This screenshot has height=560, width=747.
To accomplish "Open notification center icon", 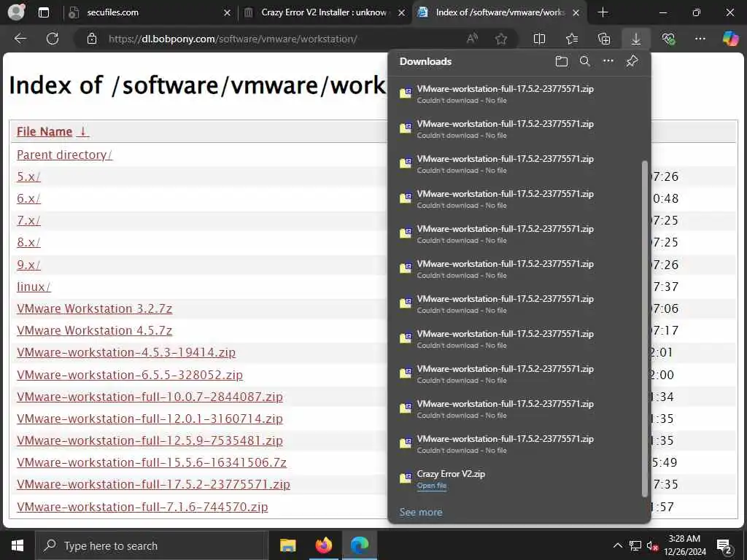I will click(x=724, y=546).
